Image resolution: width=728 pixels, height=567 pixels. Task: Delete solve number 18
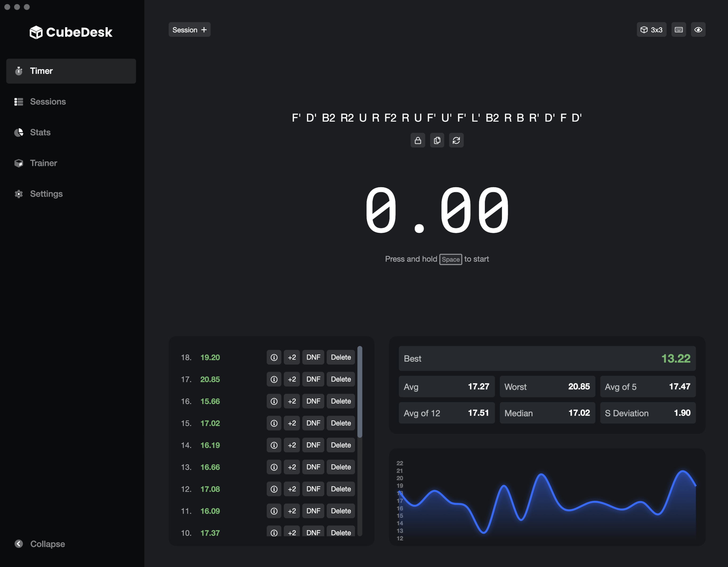[x=341, y=357]
